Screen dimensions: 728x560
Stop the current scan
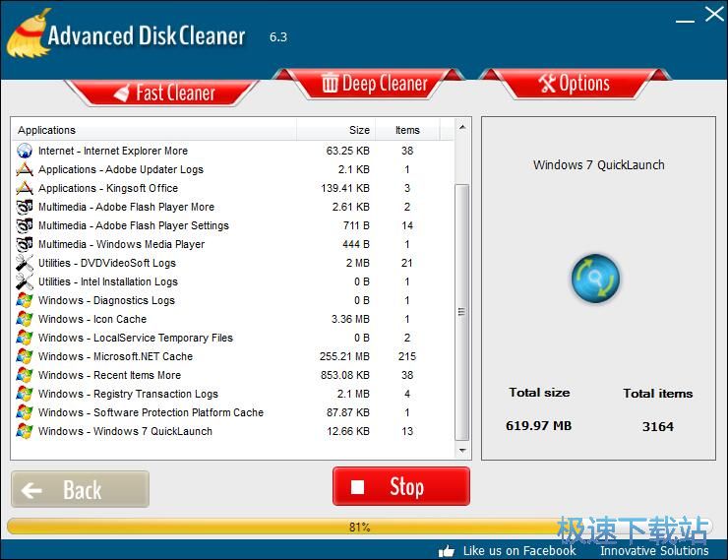tap(401, 486)
